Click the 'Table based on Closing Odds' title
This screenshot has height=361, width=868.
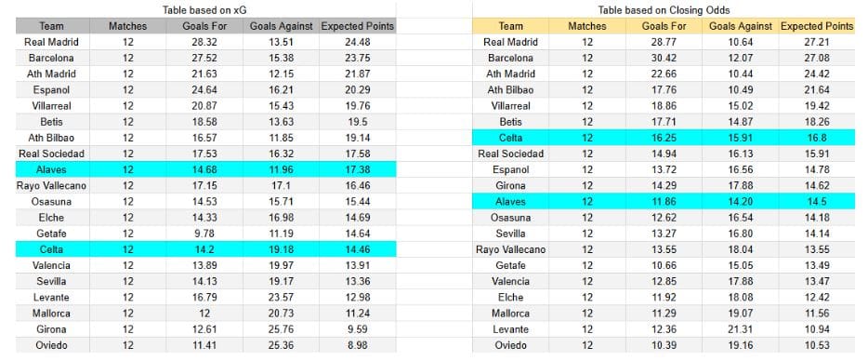[664, 10]
